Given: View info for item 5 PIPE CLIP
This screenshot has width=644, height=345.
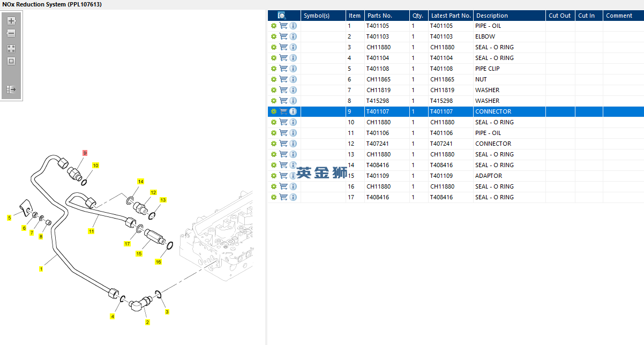Looking at the screenshot, I should [293, 69].
